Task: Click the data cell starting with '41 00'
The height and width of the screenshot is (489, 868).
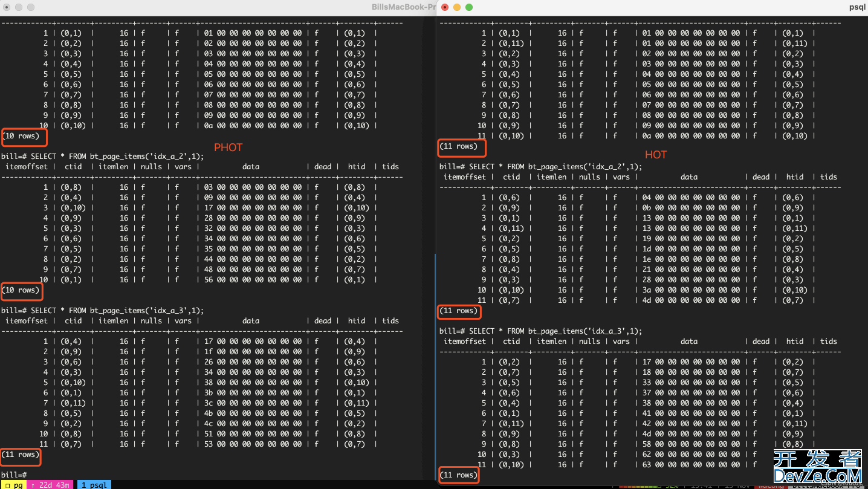Action: (x=691, y=413)
